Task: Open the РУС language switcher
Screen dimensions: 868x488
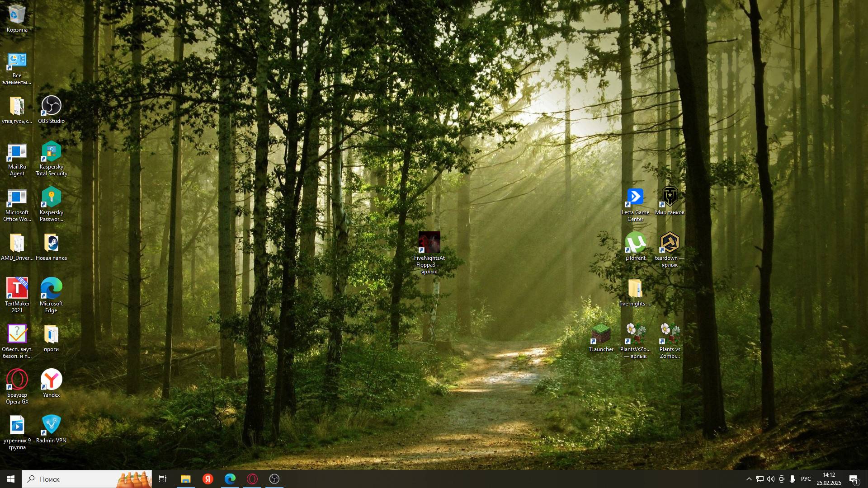Action: [806, 479]
